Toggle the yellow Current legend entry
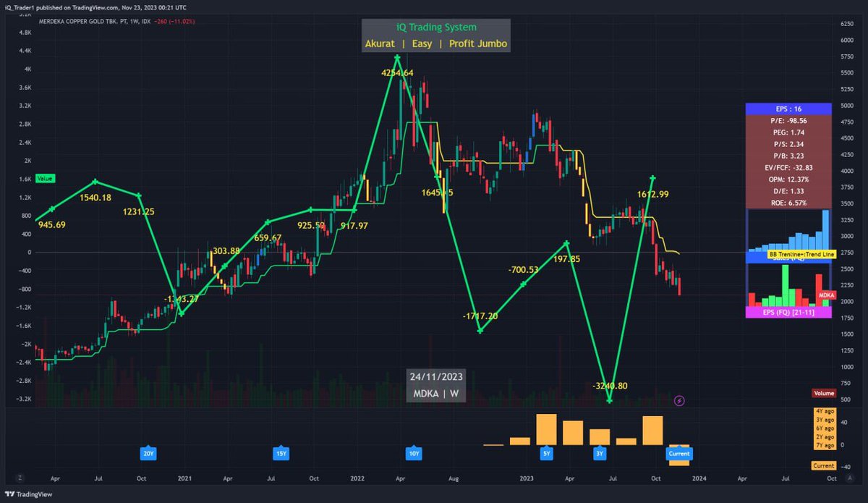Viewport: 868px width, 503px height. coord(823,465)
